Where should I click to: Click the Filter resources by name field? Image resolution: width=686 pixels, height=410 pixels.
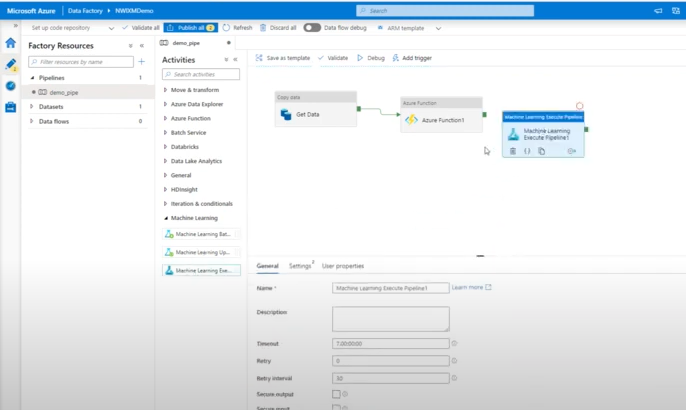(x=81, y=62)
